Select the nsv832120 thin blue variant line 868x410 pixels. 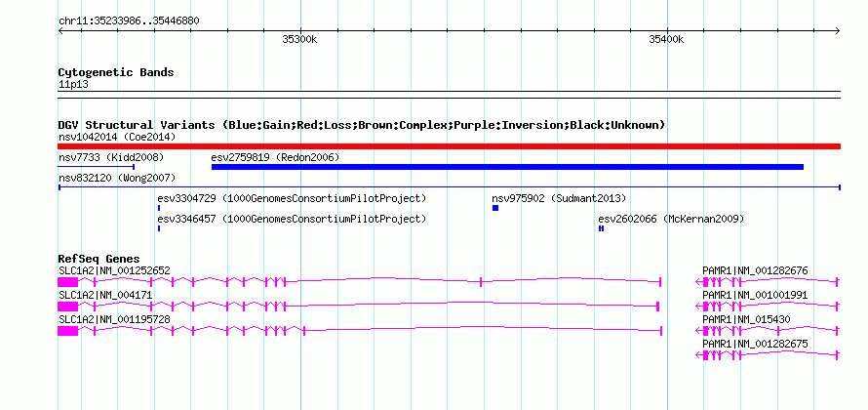click(449, 187)
